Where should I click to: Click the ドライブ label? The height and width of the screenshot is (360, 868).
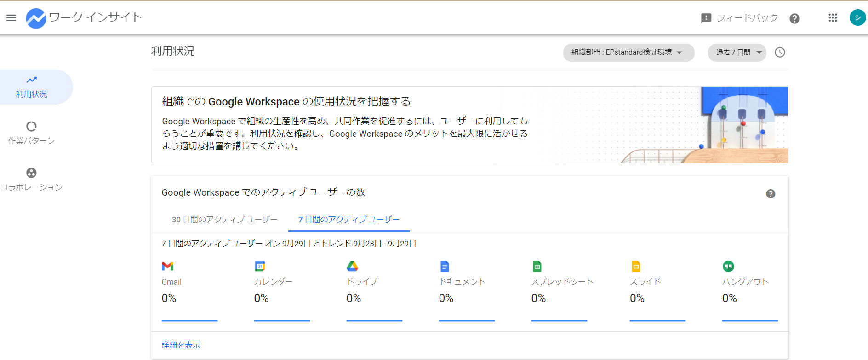pos(362,282)
